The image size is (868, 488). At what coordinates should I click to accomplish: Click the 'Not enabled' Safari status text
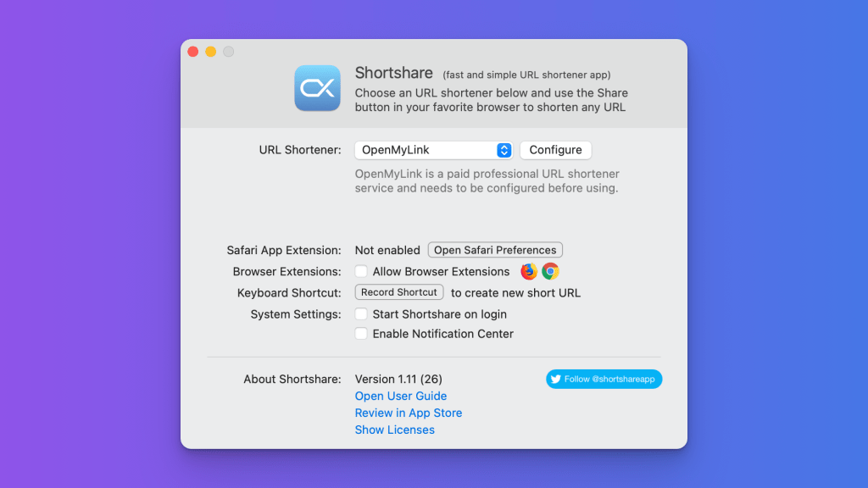(387, 250)
